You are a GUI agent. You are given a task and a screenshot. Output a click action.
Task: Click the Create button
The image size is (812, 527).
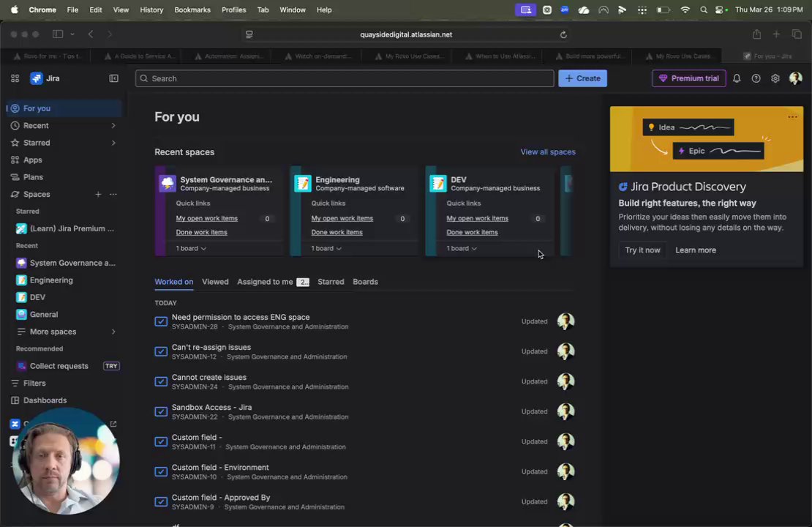click(582, 78)
